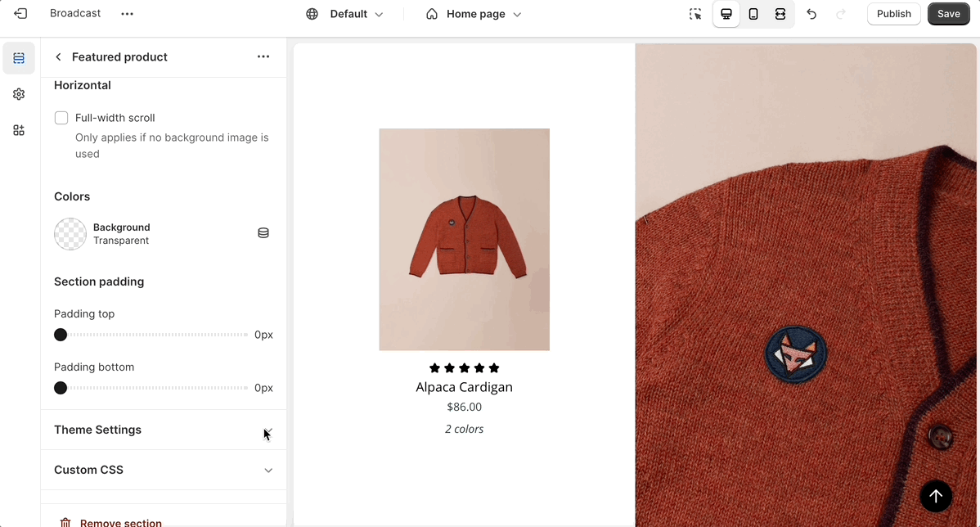This screenshot has width=980, height=527.
Task: Open the Apps sidebar icon
Action: 19,130
